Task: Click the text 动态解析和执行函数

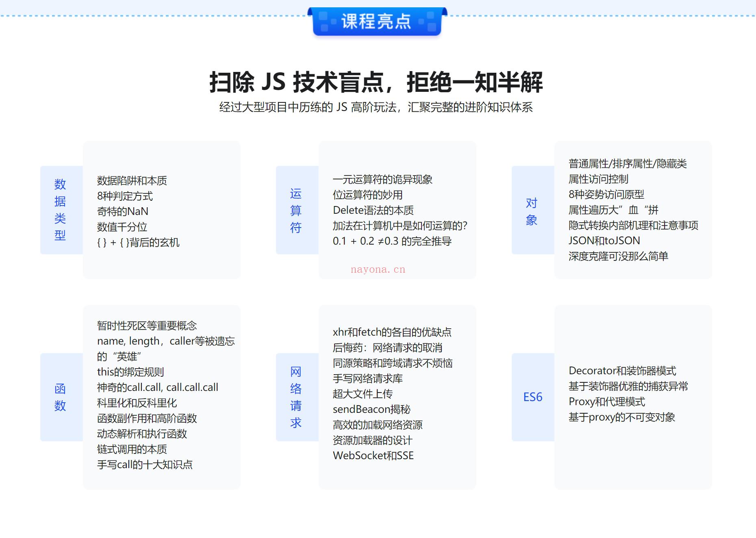Action: [142, 434]
